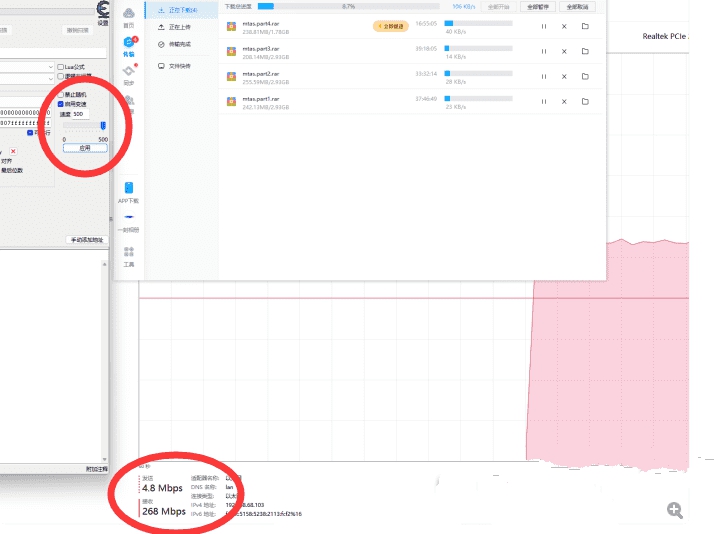Click the Cheat Engine 设置 logo icon

pos(103,9)
